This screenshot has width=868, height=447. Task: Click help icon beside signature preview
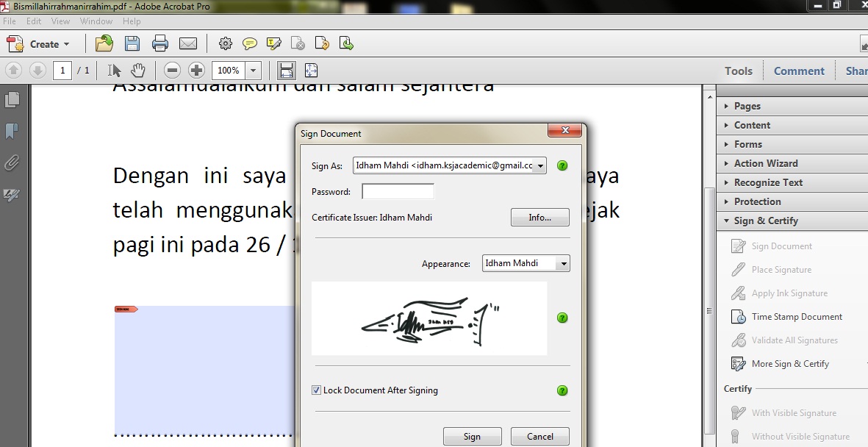point(562,318)
